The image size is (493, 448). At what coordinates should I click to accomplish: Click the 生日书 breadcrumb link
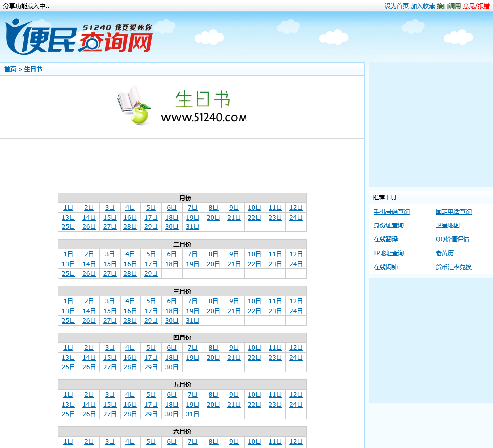tap(33, 69)
